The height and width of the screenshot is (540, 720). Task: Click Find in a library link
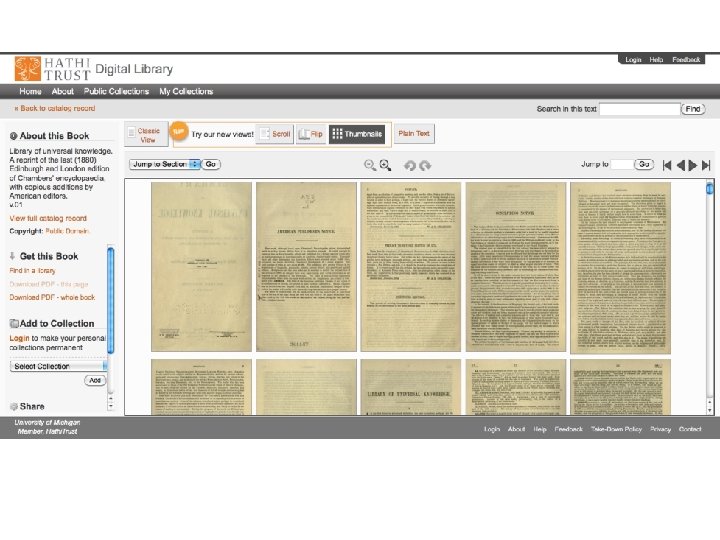tap(32, 270)
